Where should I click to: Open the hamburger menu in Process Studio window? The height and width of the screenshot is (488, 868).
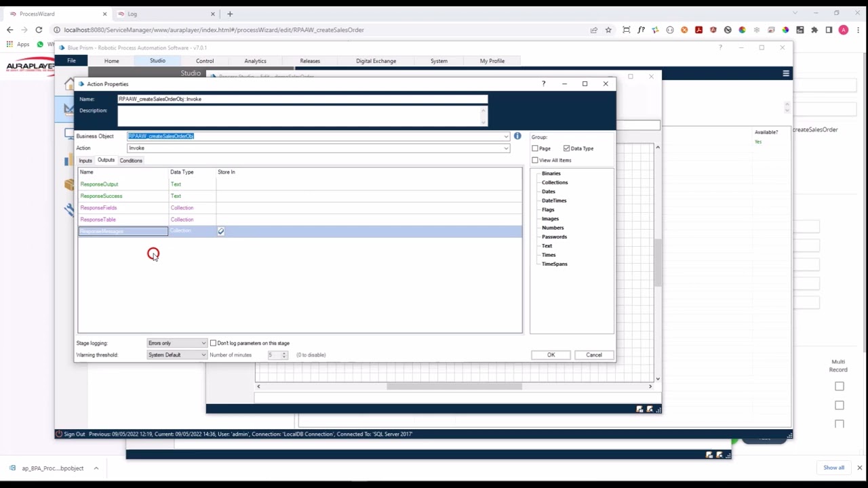click(x=786, y=73)
